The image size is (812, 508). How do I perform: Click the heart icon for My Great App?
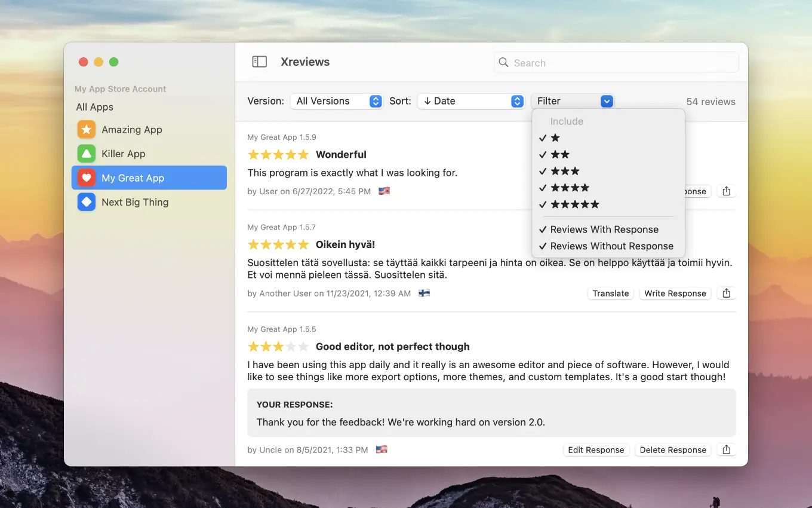coord(86,178)
